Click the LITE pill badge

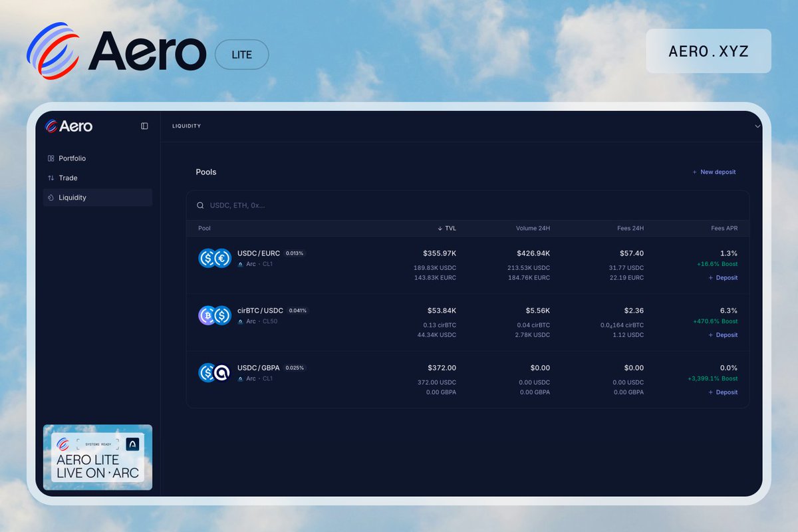tap(242, 55)
